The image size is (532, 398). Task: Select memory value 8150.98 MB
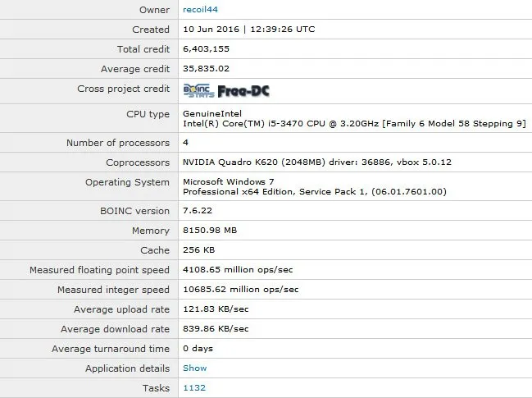click(210, 231)
